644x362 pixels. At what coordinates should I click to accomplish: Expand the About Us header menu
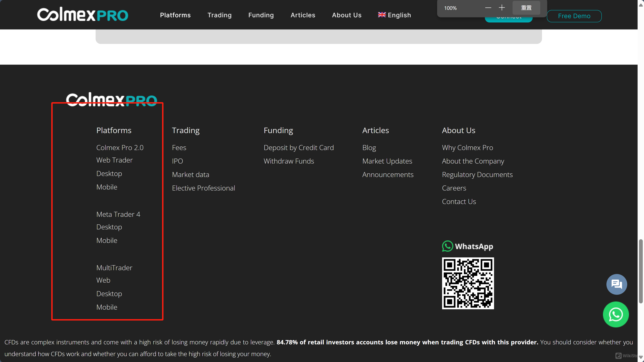[x=347, y=15]
